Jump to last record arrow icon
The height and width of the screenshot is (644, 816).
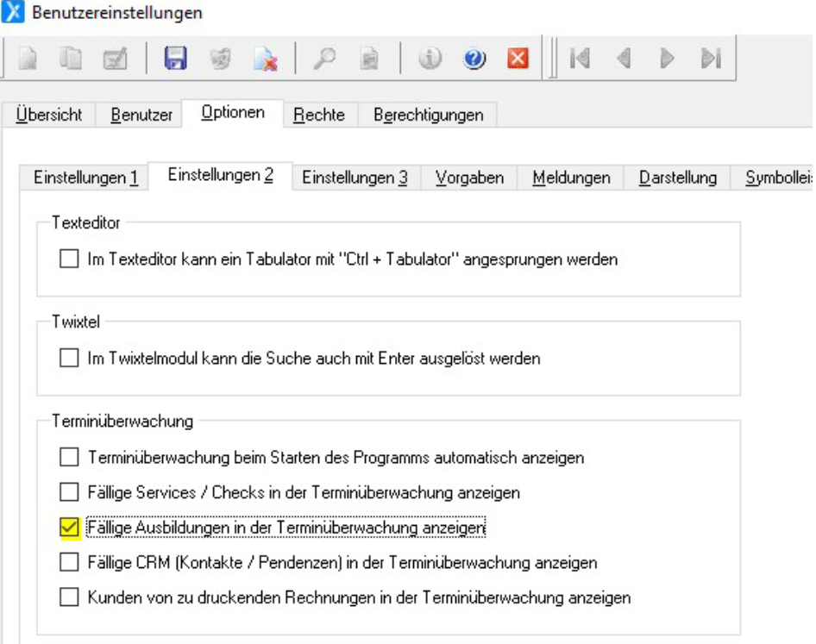(709, 59)
